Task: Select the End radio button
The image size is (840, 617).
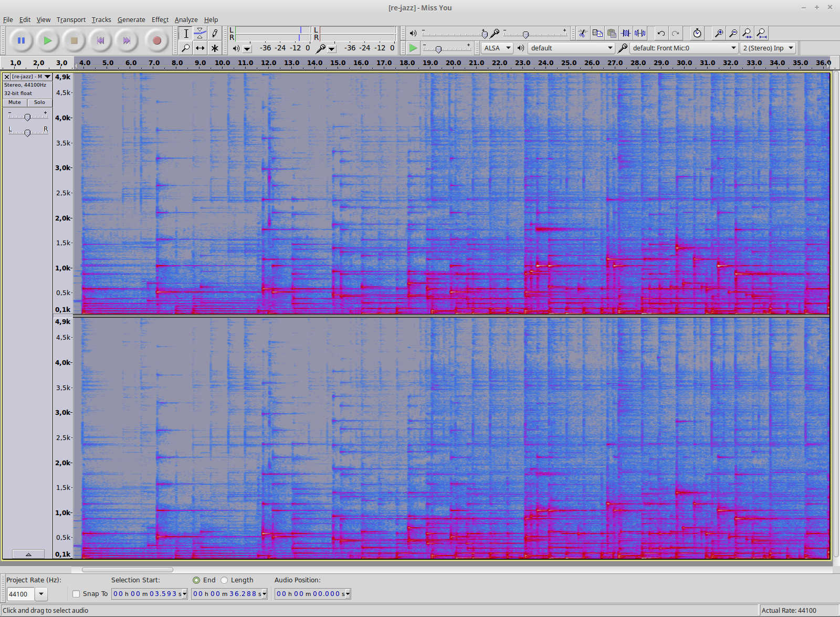Action: (196, 580)
